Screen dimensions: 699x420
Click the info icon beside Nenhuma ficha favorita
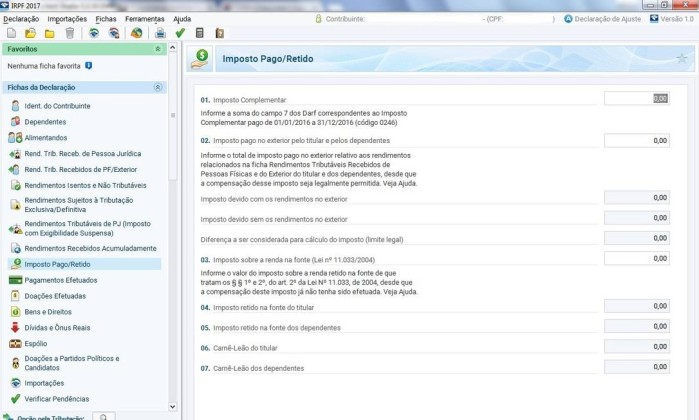tap(89, 66)
